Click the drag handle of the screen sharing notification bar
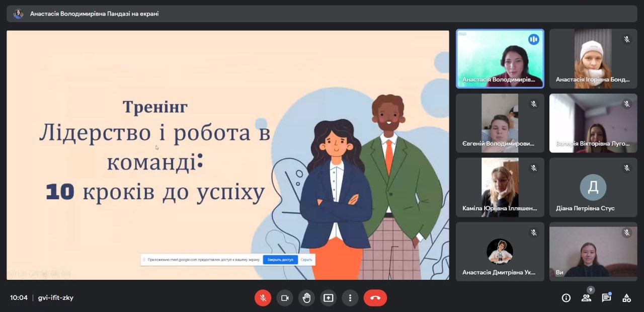 144,260
